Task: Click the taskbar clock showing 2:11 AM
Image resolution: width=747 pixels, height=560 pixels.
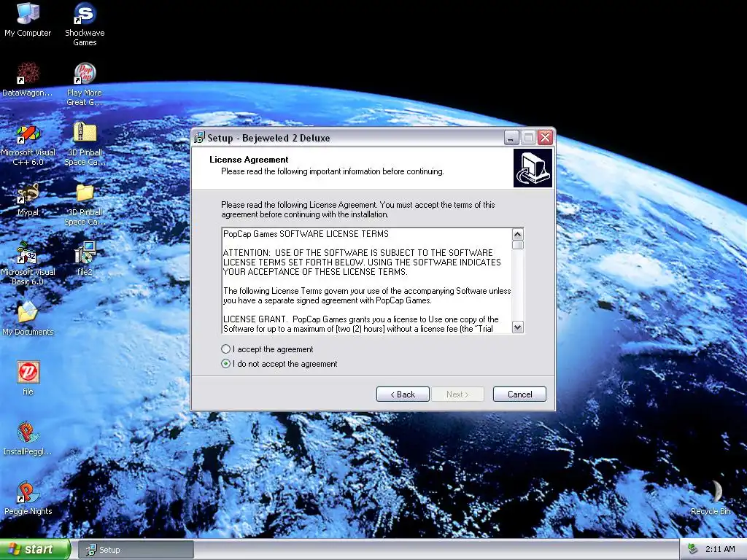Action: [720, 550]
